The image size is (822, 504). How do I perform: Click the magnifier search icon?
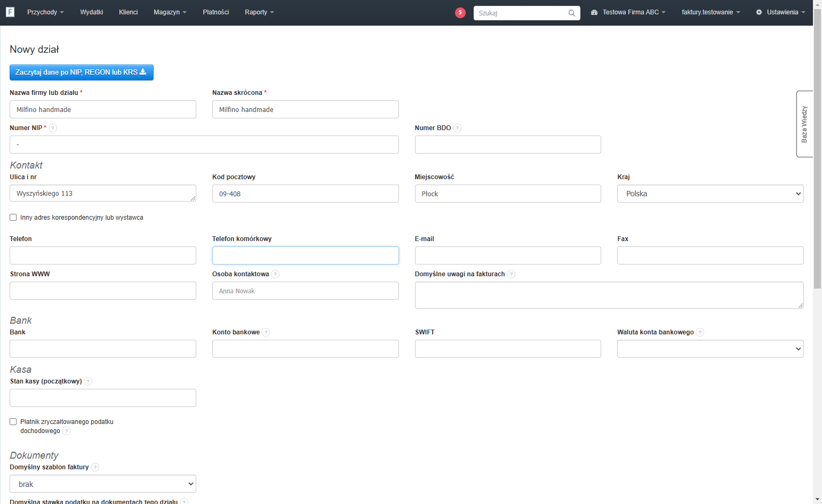pyautogui.click(x=572, y=13)
